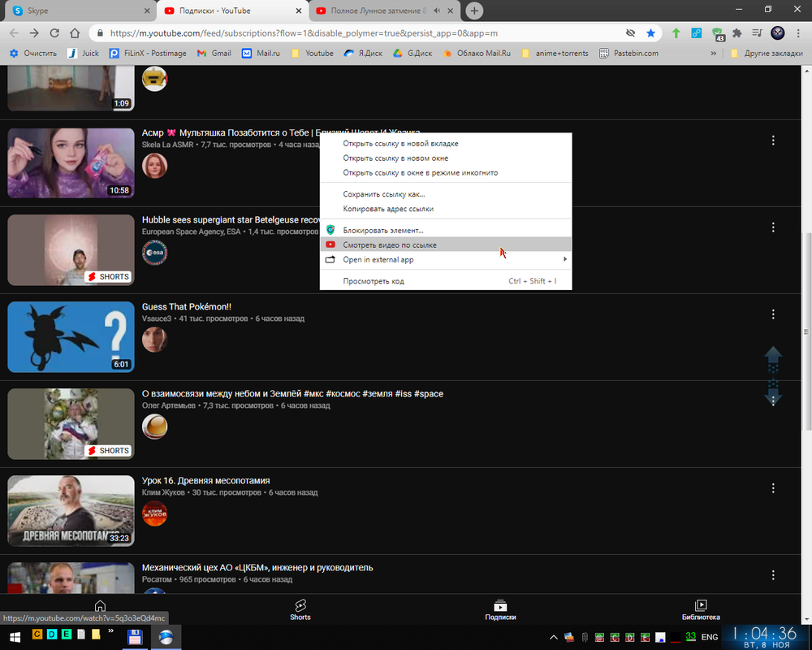812x650 pixels.
Task: Click the eye-slash icon in the address bar
Action: [x=630, y=33]
